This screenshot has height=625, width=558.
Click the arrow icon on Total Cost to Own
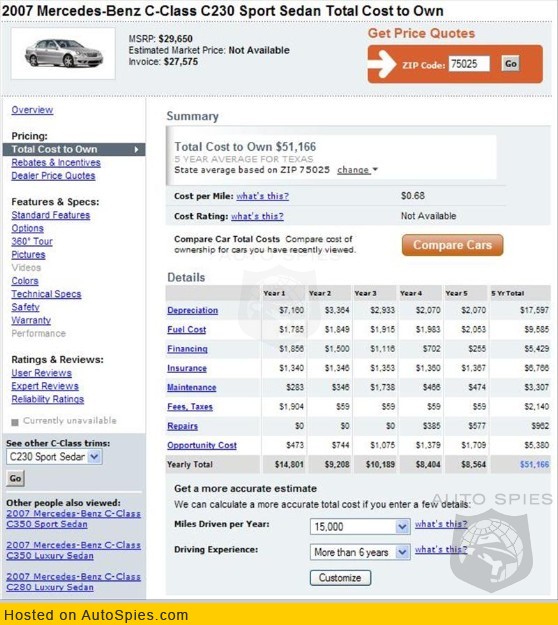[x=136, y=149]
